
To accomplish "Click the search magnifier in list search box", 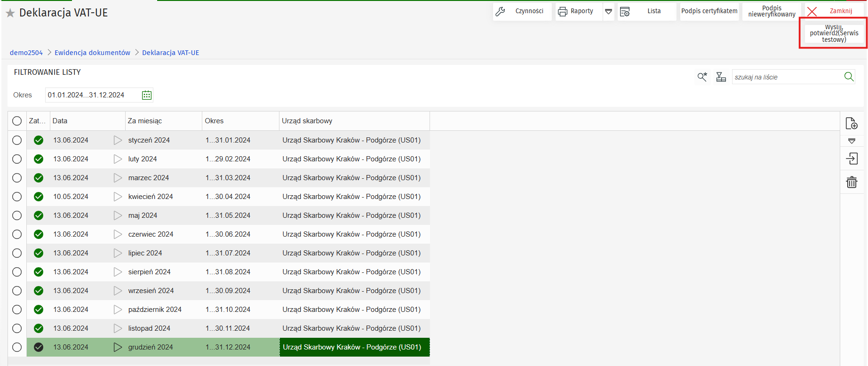I will 849,77.
